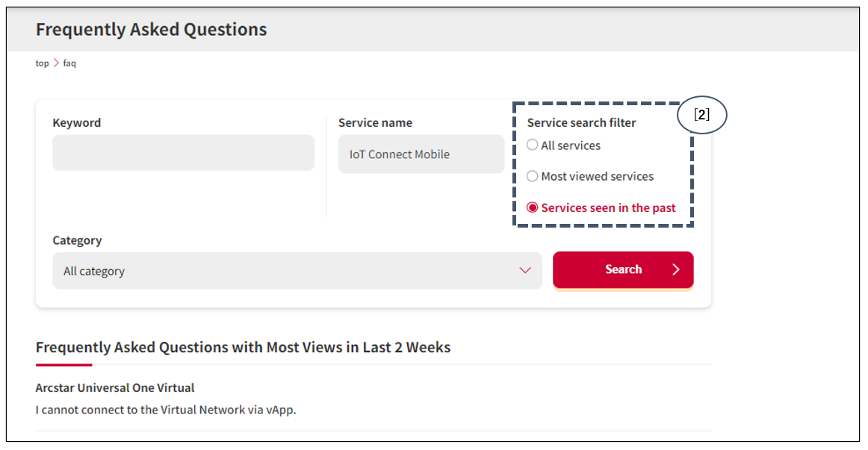Click the breadcrumb separator arrow icon
The height and width of the screenshot is (450, 868).
(x=56, y=63)
